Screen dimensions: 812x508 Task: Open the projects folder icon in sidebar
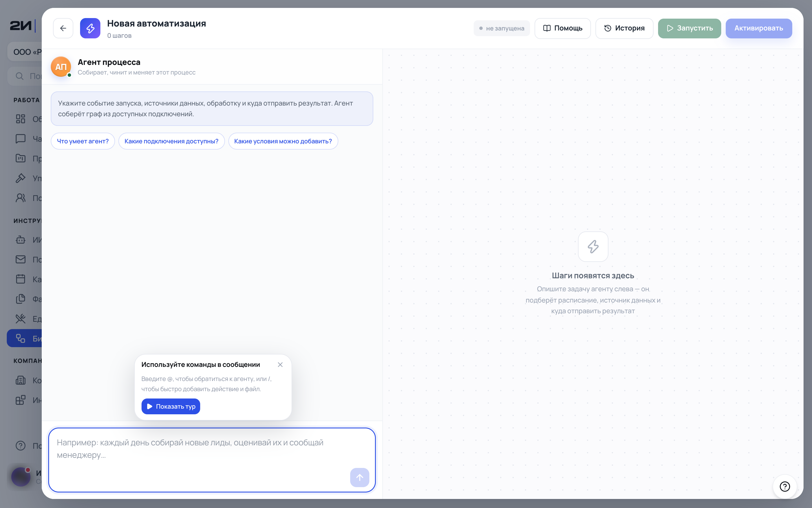pyautogui.click(x=21, y=158)
